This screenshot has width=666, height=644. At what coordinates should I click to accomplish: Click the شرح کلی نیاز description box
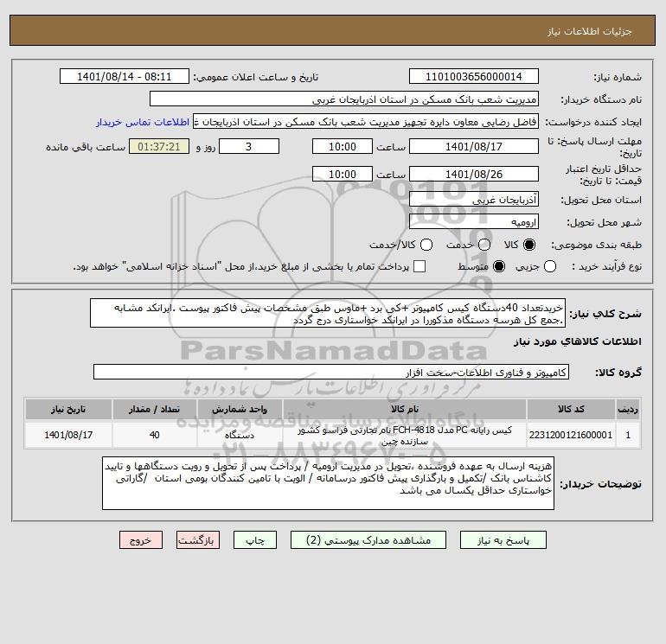328,313
